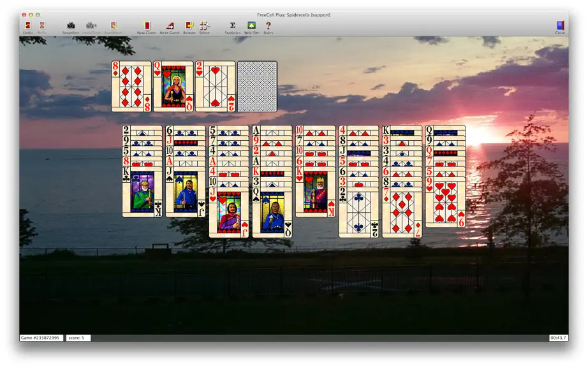The image size is (588, 367).
Task: Click the 3 of hearts in sixth column
Action: tap(359, 182)
